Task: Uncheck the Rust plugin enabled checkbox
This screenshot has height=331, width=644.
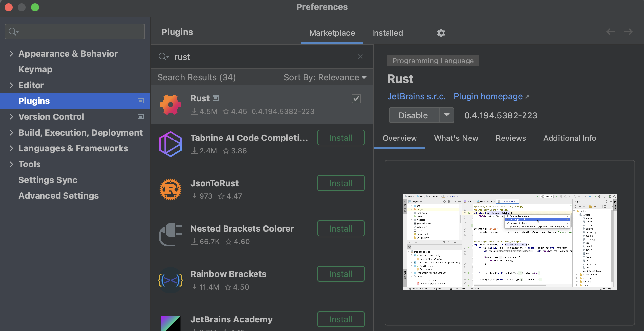Action: point(356,99)
